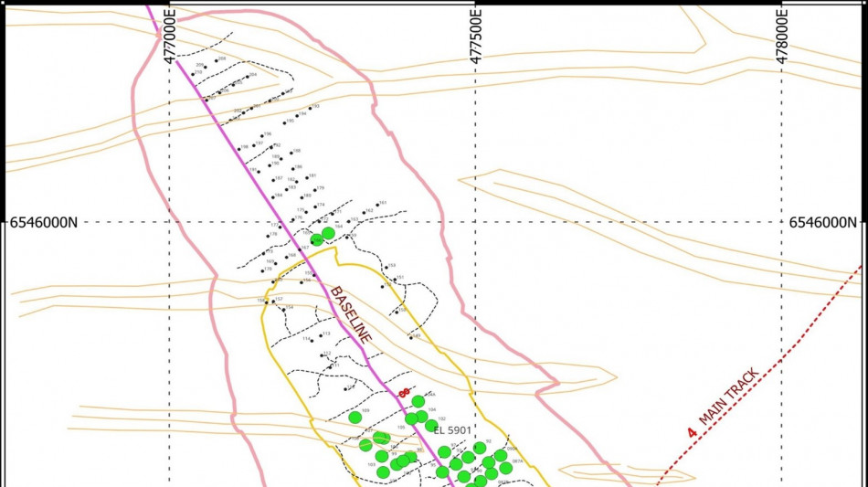Select the green dot labeled 109
Screen dimensions: 868x487
(355, 418)
